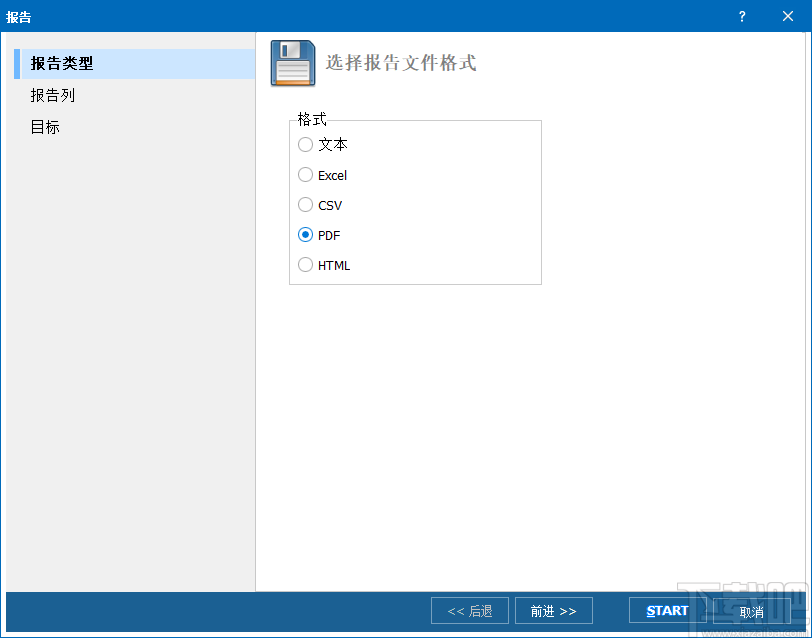Close the 报告 dialog window
Screen dimensions: 812x638
pyautogui.click(x=787, y=16)
